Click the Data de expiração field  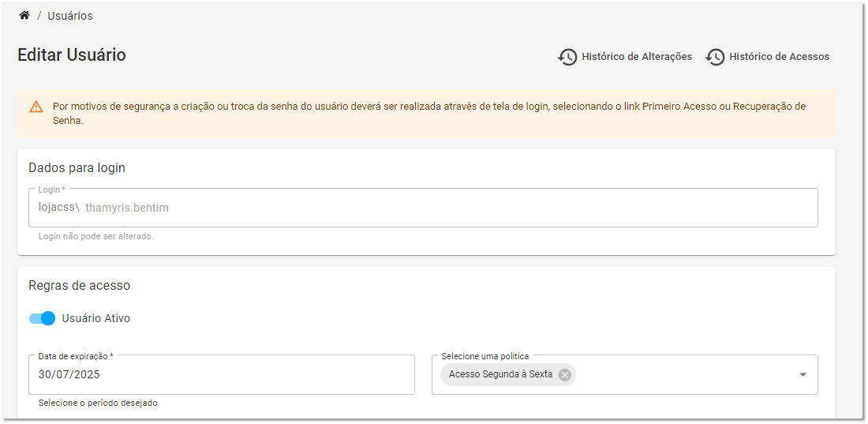pos(222,375)
